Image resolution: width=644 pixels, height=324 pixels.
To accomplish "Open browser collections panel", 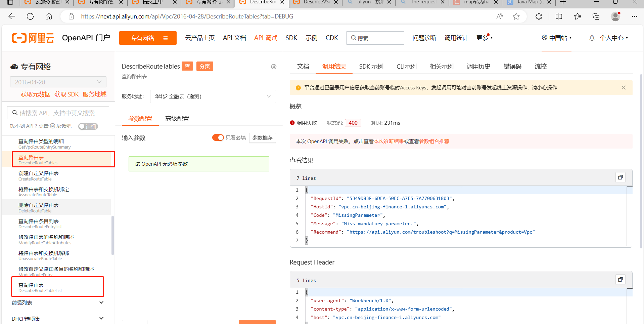I will (596, 16).
